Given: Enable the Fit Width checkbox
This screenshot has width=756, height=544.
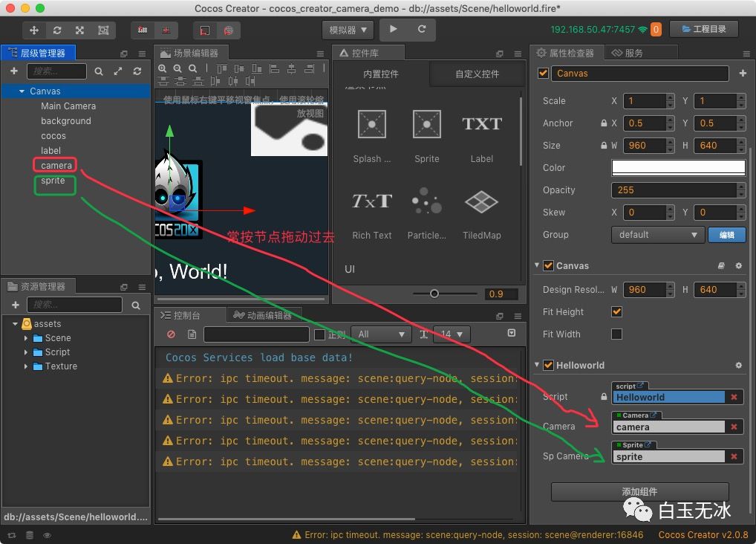Looking at the screenshot, I should (616, 334).
